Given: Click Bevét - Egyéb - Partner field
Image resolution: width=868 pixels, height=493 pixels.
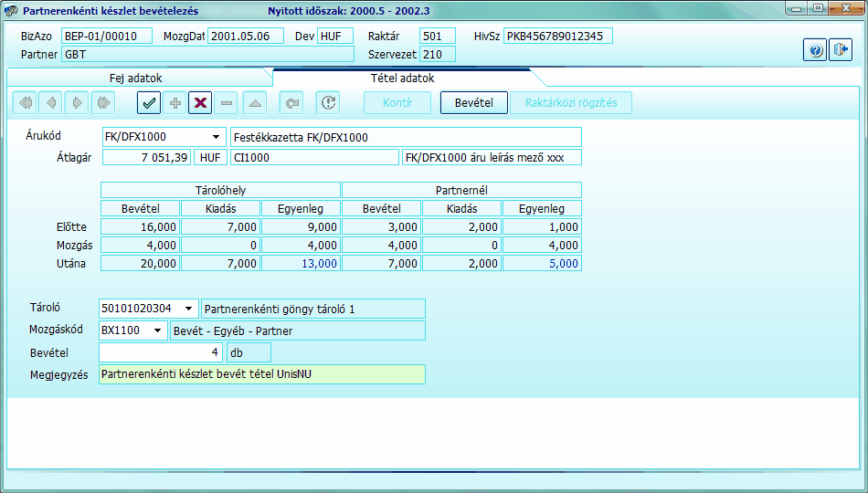Looking at the screenshot, I should tap(298, 330).
